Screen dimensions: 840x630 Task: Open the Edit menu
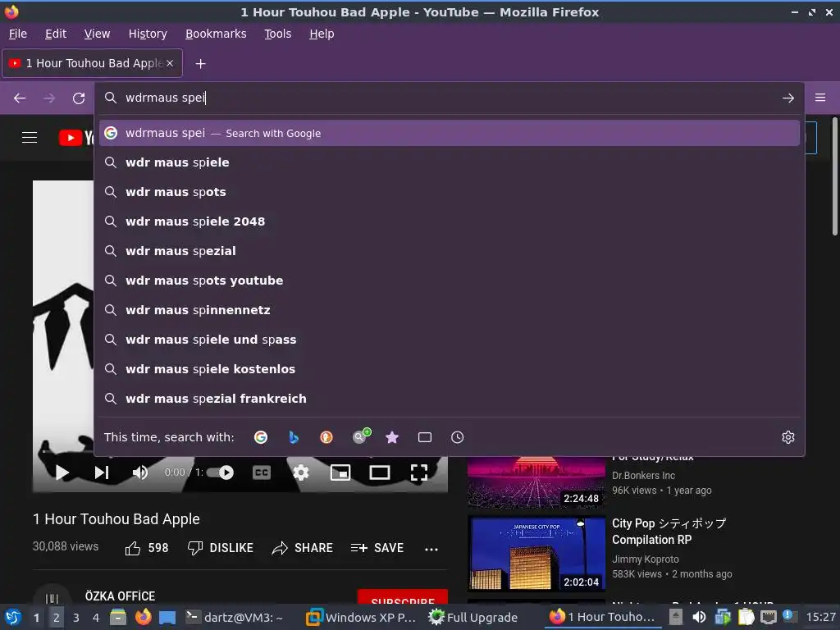(56, 34)
